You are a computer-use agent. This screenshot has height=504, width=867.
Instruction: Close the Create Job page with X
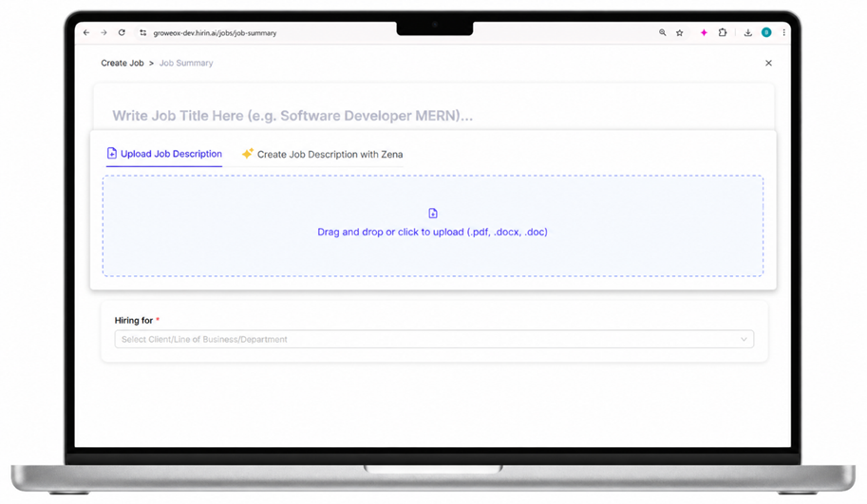coord(768,63)
